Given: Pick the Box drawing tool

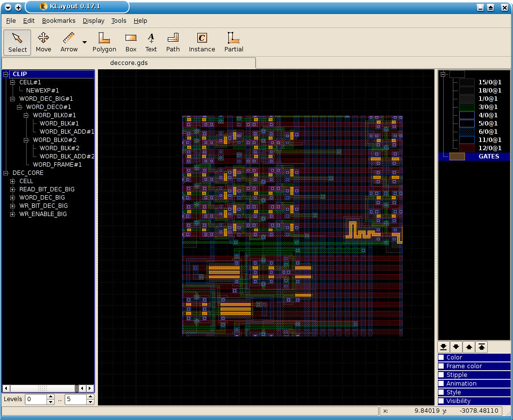Looking at the screenshot, I should (131, 42).
